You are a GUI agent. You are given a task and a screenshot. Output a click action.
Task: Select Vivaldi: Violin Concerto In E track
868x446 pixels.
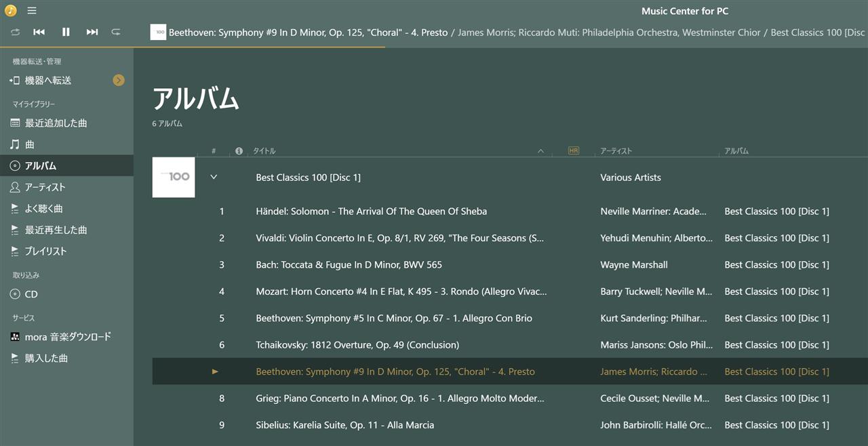tap(400, 238)
